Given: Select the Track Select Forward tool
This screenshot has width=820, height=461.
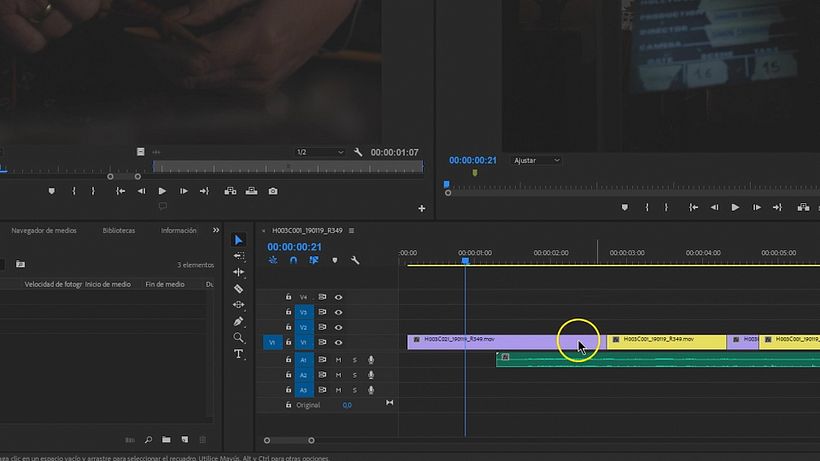Looking at the screenshot, I should [238, 256].
